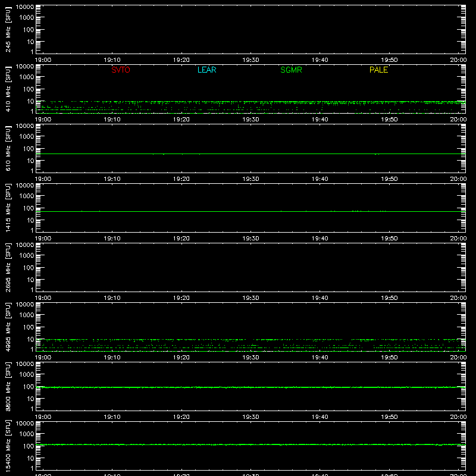
Task: Click the cyan LEAR station label
Action: [x=206, y=70]
